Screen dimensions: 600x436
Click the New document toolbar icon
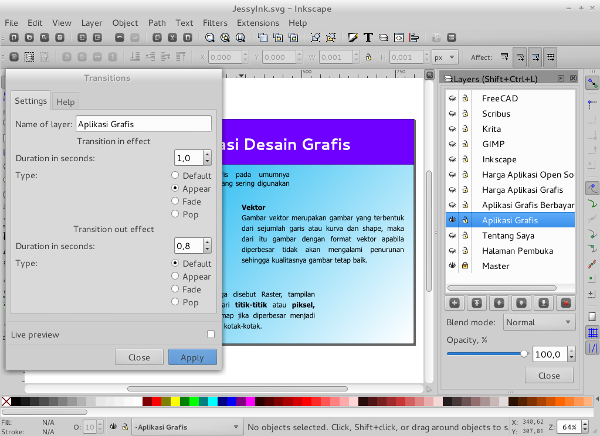(x=14, y=38)
